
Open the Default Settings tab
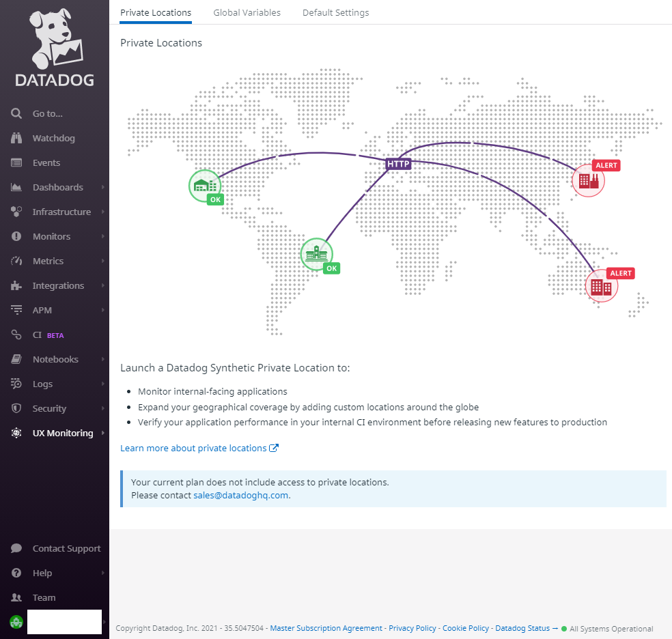pyautogui.click(x=335, y=13)
